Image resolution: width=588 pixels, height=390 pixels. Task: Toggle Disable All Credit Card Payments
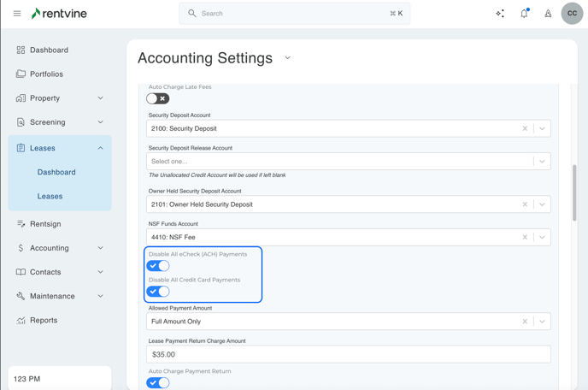158,292
